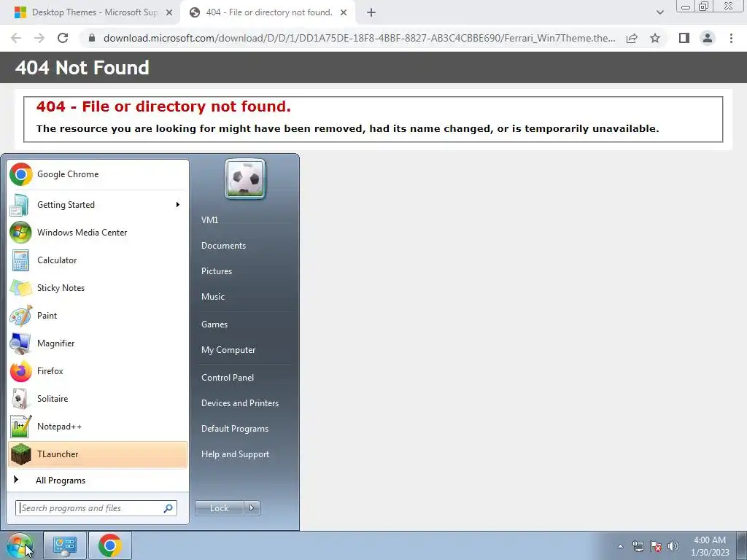
Task: Open Windows Media Center
Action: tap(98, 233)
